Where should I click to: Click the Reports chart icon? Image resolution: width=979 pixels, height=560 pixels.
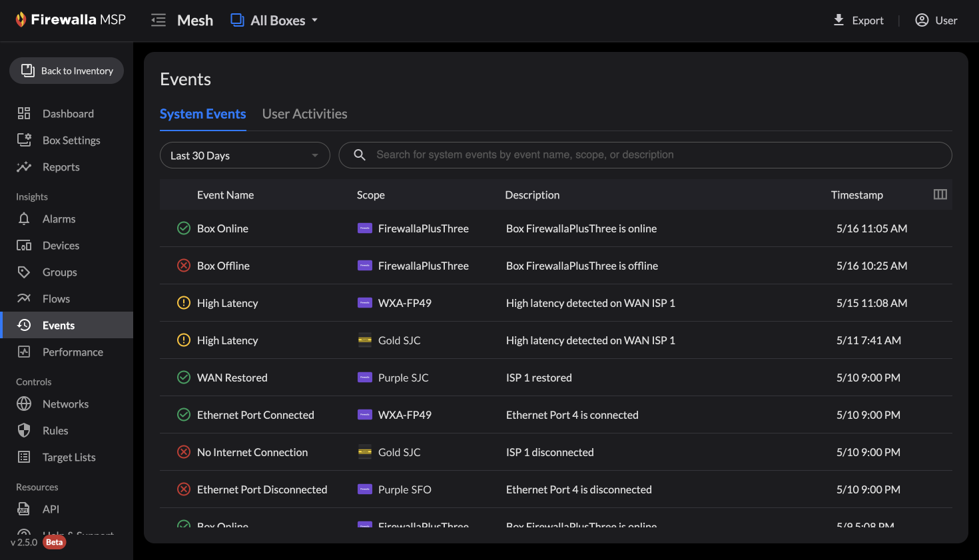pos(24,166)
